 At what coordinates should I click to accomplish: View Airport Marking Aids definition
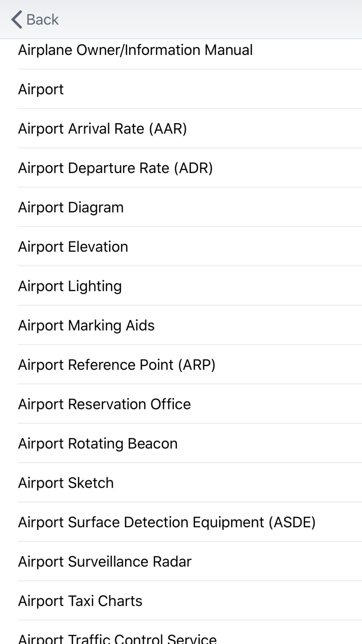(86, 325)
